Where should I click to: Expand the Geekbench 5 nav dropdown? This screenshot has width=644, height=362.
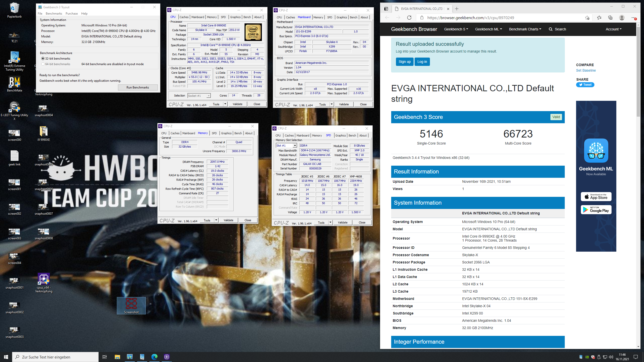[456, 29]
